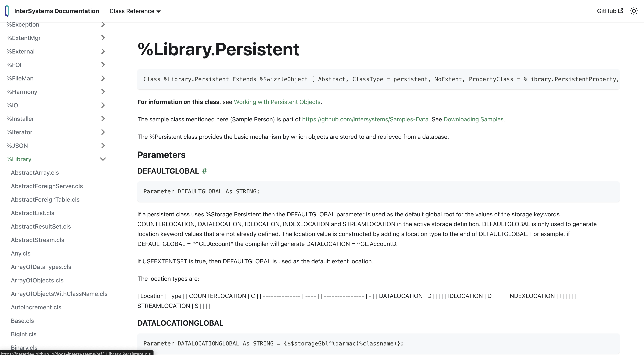Expand the %JSON chevron arrow
This screenshot has width=644, height=355.
point(103,146)
